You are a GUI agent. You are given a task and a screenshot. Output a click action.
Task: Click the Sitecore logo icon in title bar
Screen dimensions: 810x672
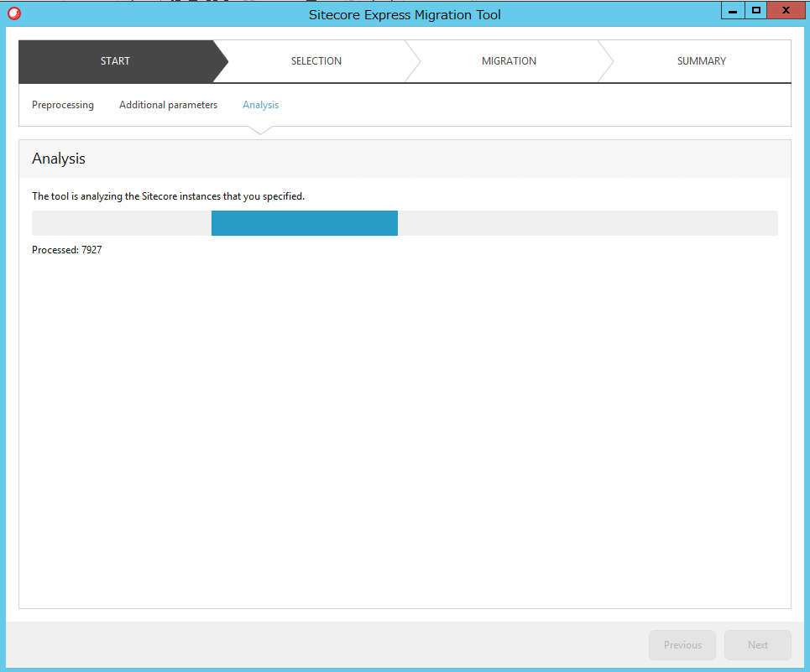coord(14,13)
